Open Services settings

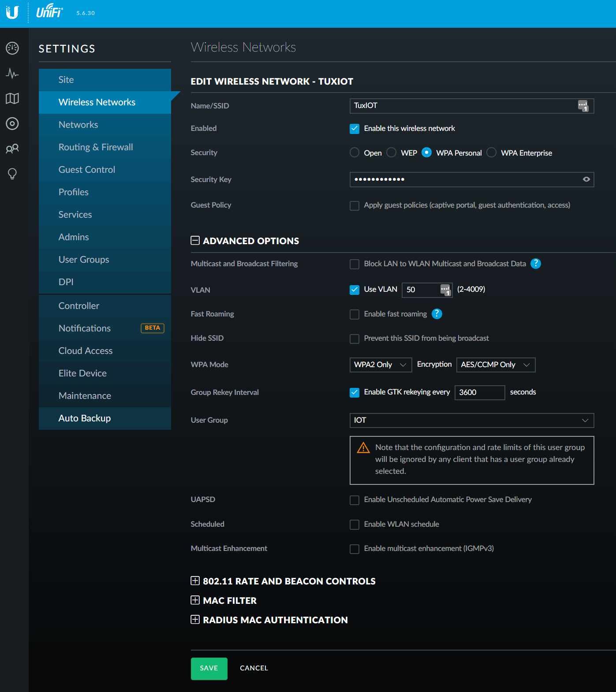105,215
